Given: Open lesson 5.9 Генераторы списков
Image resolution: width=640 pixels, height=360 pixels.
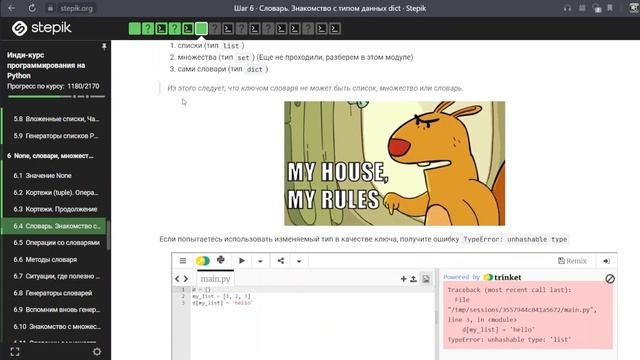Looking at the screenshot, I should pyautogui.click(x=56, y=136).
